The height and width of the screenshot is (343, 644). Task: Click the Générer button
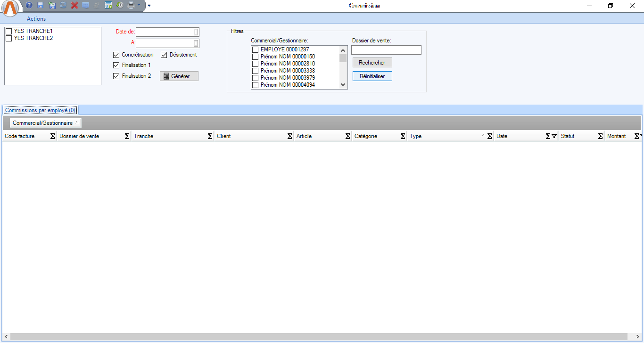coord(179,76)
